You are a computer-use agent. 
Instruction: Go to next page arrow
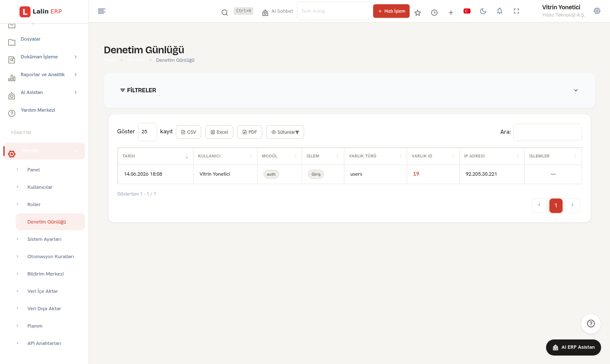(x=572, y=205)
